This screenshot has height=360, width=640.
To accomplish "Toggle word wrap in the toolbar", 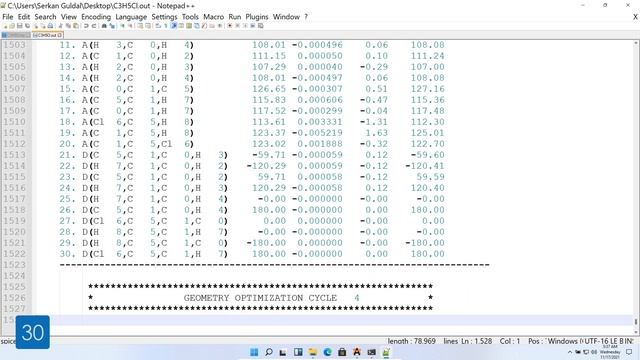I will pos(158,26).
